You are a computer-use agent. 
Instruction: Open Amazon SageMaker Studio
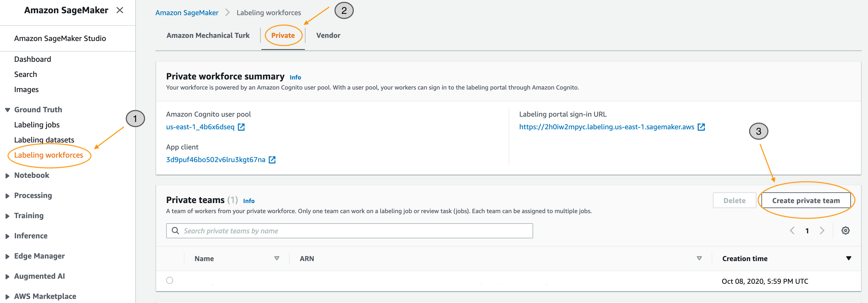60,38
